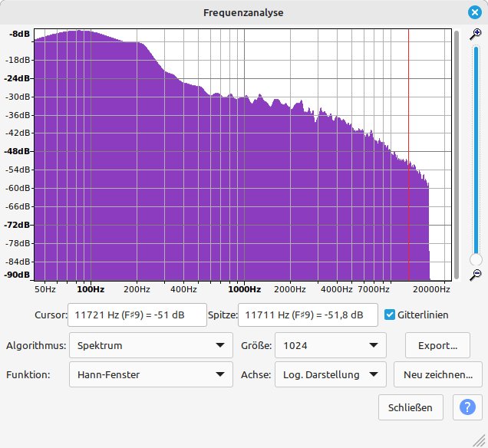Close the Frequenzanalyse dialog with X
Viewport: 488px width, 448px height.
pos(475,12)
